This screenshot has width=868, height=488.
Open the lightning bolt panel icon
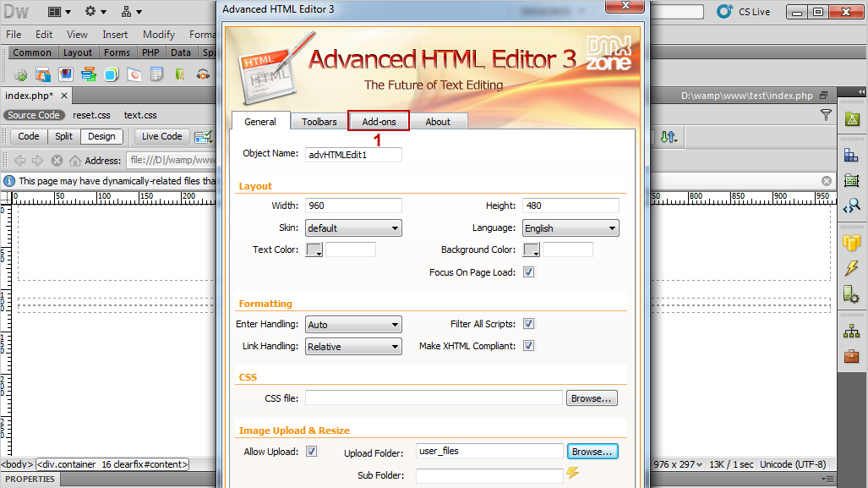coord(851,267)
